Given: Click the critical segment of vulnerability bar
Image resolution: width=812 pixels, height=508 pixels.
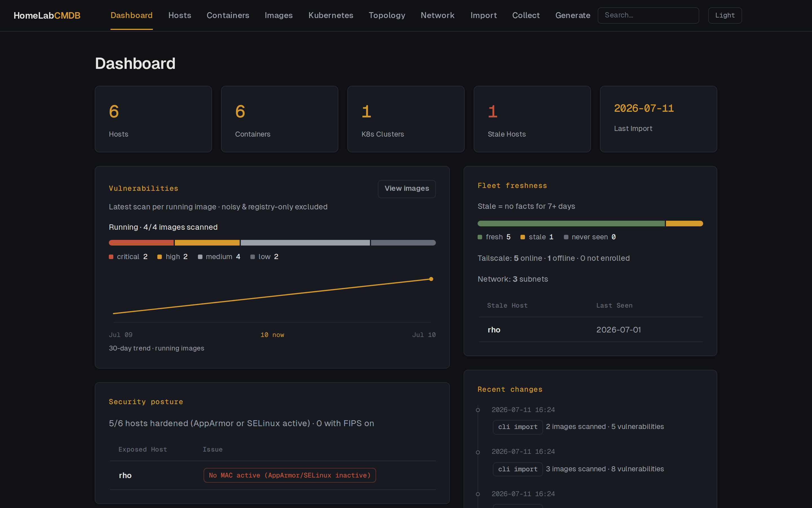Looking at the screenshot, I should click(x=141, y=243).
